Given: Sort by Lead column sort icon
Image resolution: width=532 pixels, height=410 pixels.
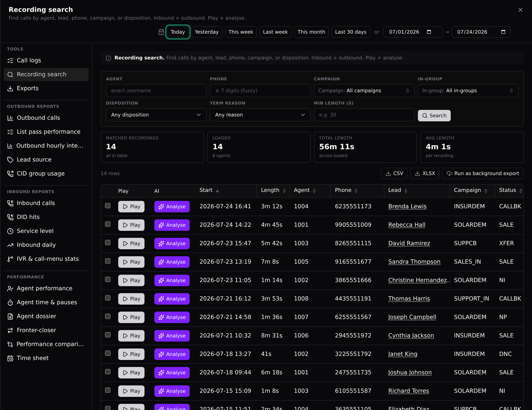Looking at the screenshot, I should pyautogui.click(x=406, y=191).
